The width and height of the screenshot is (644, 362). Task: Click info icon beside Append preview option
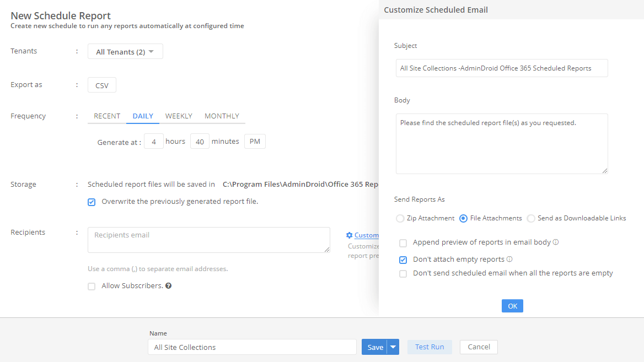[556, 242]
